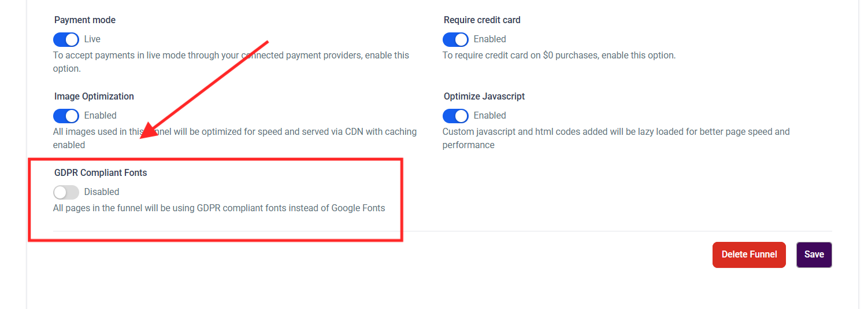Screen dimensions: 868x309
Task: Click "Enabled" label beside Optimize Javascript
Action: click(489, 116)
